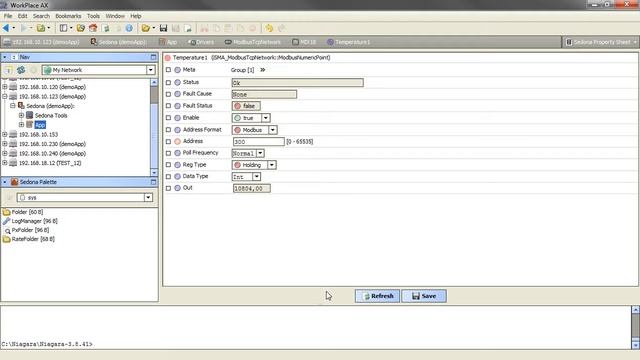
Task: Open the Edit menu
Action: [22, 16]
